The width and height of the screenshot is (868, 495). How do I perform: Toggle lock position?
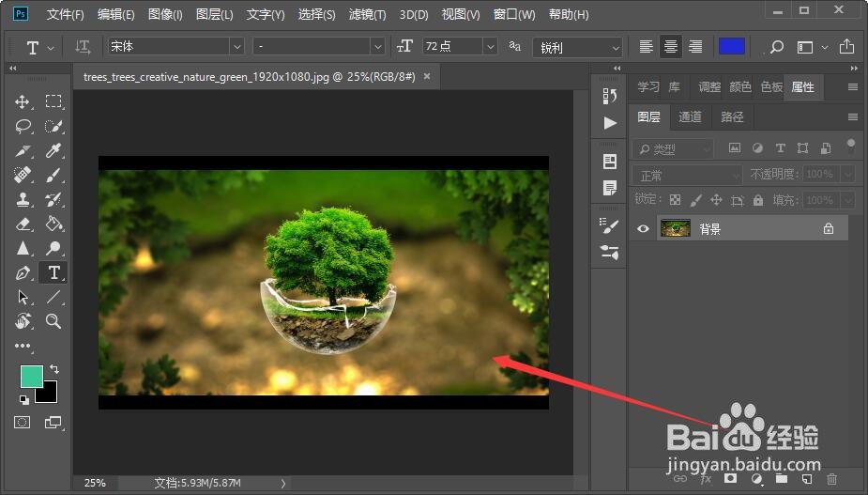716,200
